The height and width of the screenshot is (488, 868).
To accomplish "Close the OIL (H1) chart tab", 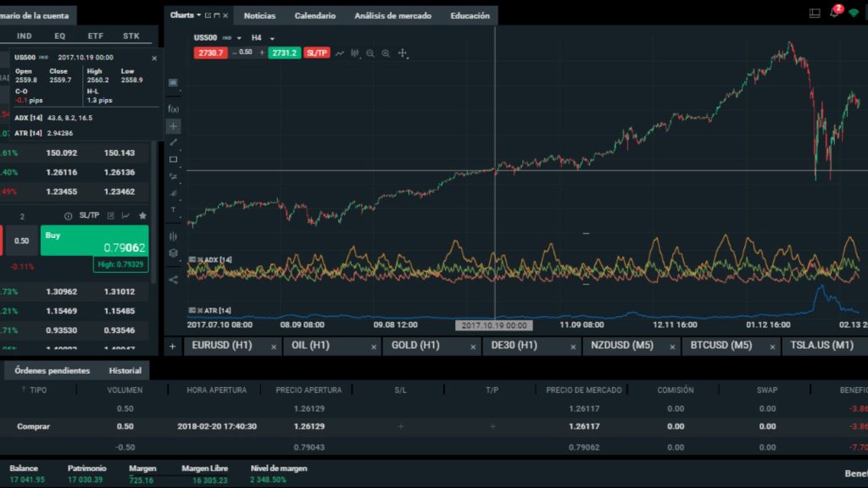I will pyautogui.click(x=374, y=347).
